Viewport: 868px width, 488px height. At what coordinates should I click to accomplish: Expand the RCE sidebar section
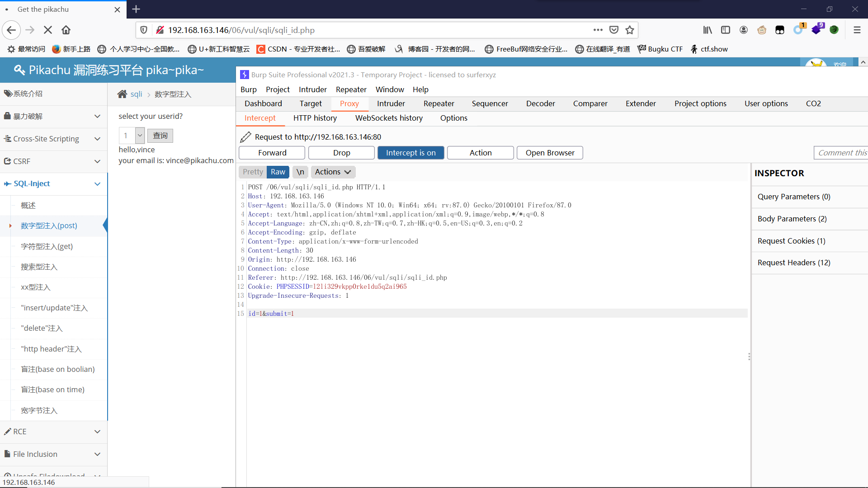(x=53, y=432)
